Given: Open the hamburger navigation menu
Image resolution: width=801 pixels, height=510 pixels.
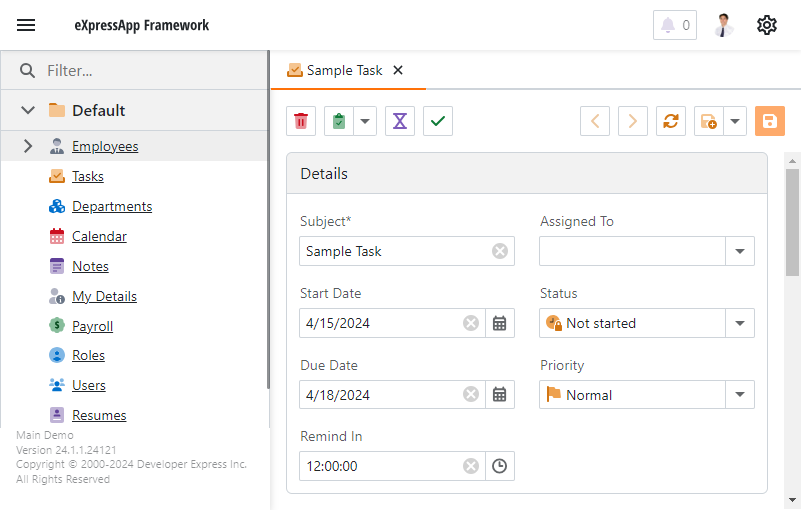Looking at the screenshot, I should 26,25.
